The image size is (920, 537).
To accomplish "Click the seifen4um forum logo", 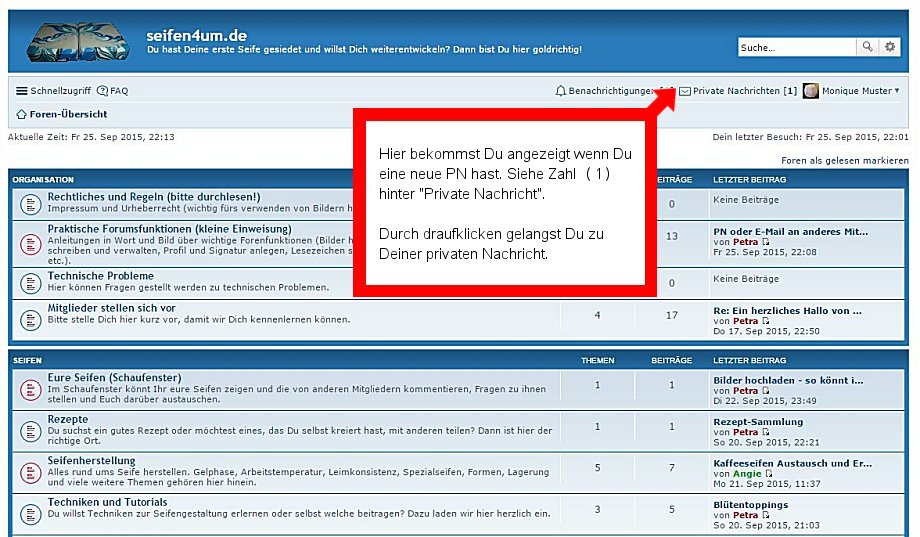I will [78, 42].
